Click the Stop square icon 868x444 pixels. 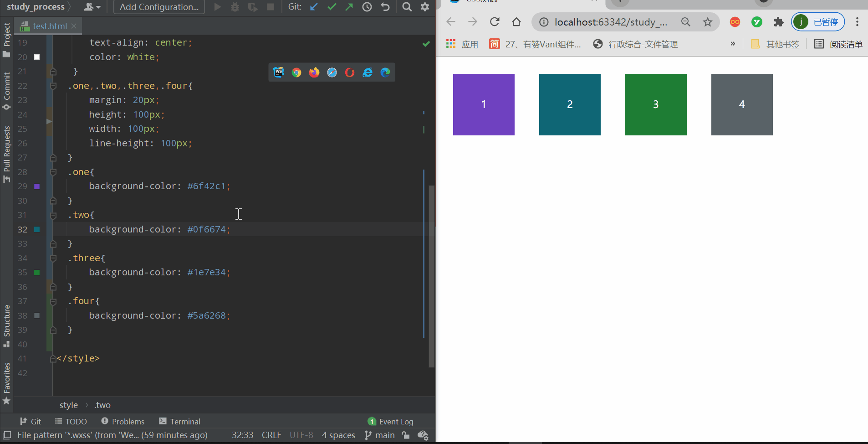tap(271, 7)
